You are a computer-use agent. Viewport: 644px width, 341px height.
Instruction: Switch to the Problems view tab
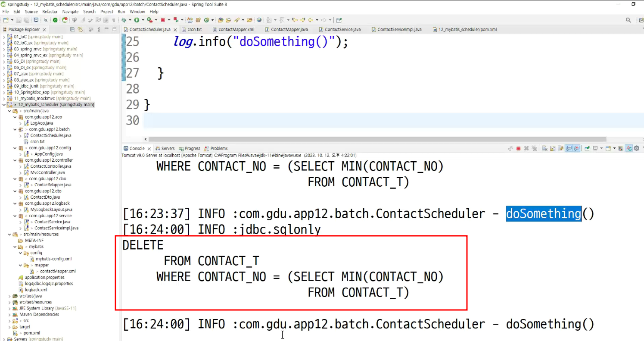216,148
